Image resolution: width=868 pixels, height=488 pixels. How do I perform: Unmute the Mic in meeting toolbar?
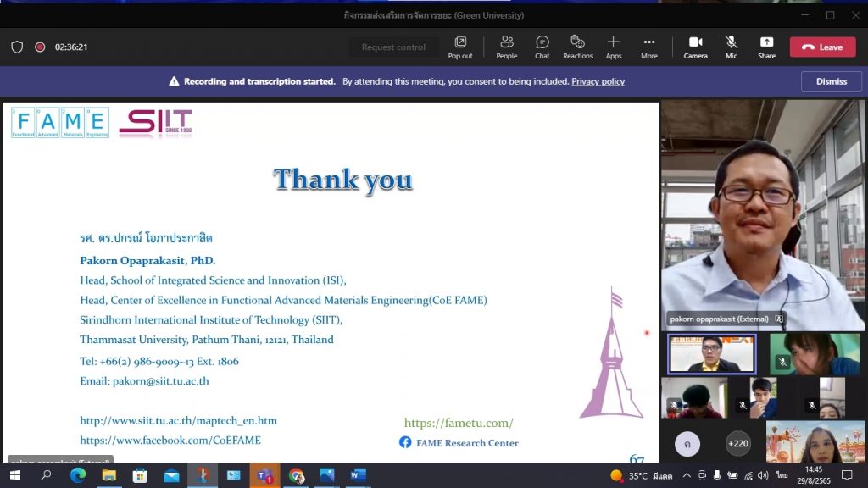(731, 47)
